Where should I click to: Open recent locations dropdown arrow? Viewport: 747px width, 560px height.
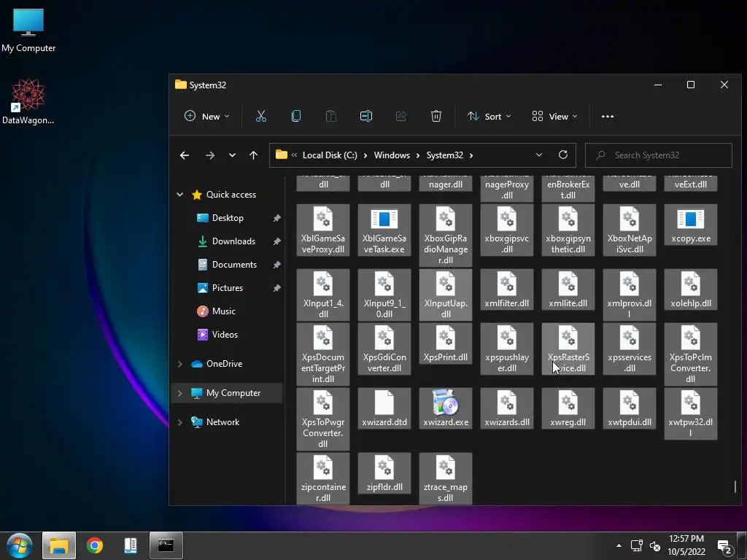point(232,155)
